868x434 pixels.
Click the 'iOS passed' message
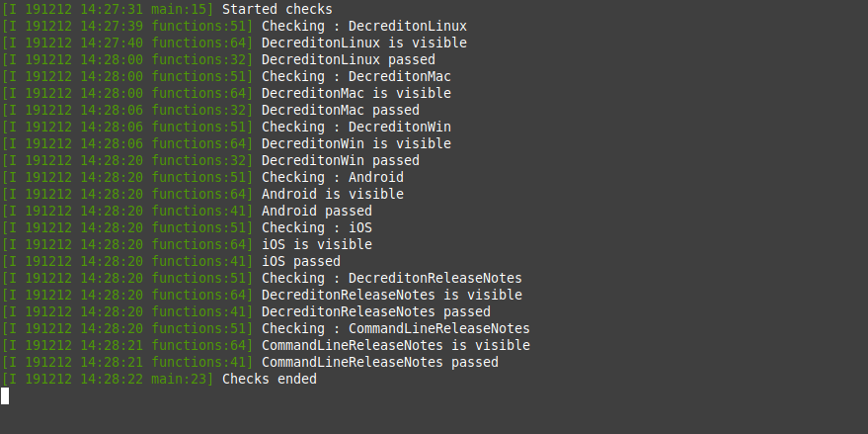pos(301,261)
